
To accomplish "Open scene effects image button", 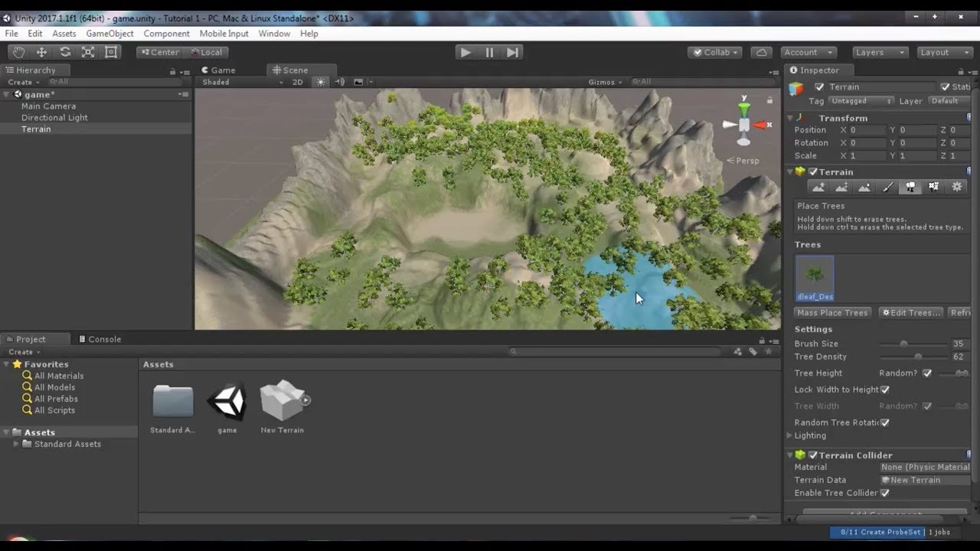I will (x=358, y=82).
